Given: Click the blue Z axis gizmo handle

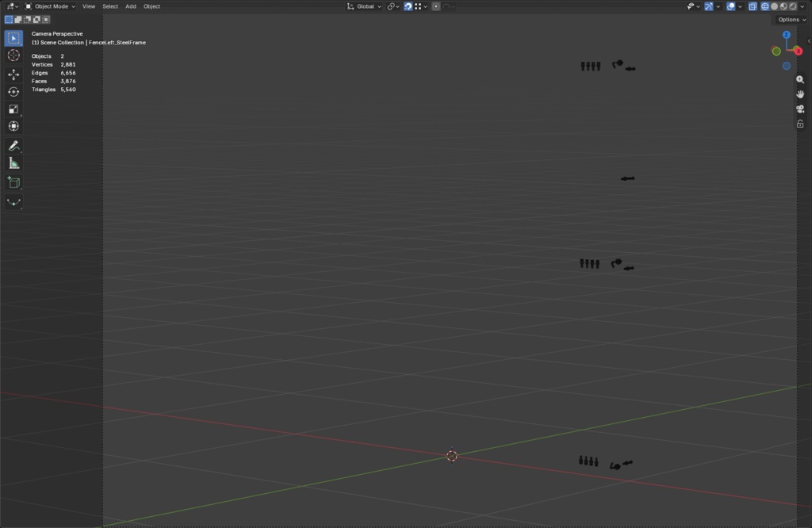Looking at the screenshot, I should coord(787,35).
